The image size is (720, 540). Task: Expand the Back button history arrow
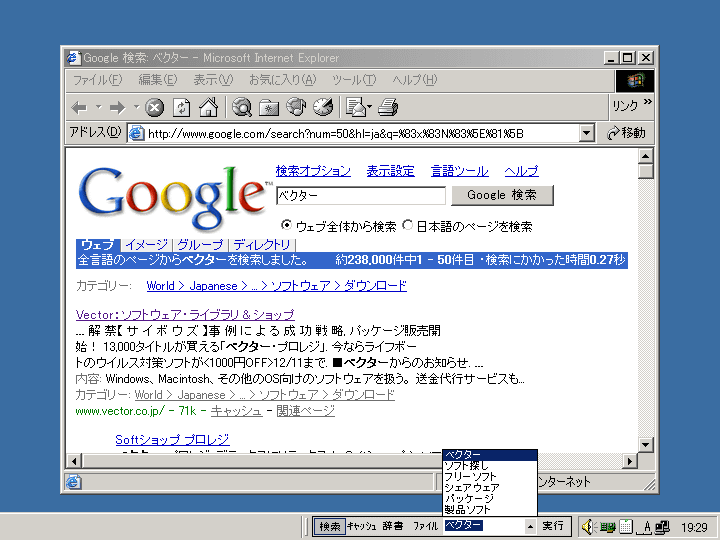click(x=99, y=107)
